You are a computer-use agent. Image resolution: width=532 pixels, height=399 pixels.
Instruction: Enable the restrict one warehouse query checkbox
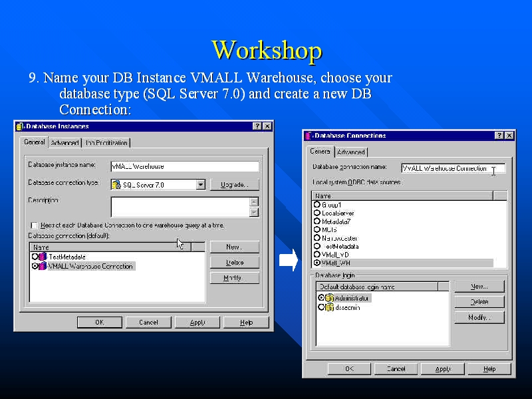tap(34, 225)
